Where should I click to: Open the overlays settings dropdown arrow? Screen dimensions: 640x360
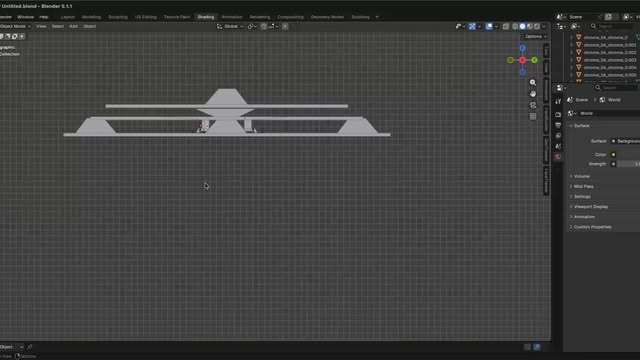tap(496, 27)
